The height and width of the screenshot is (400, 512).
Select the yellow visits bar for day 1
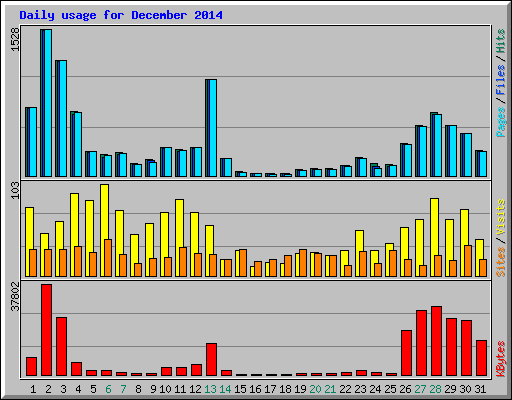29,242
